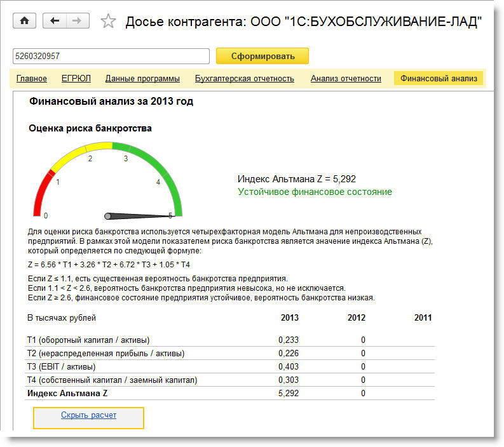The width and height of the screenshot is (504, 447).
Task: Click the back navigation arrow
Action: pos(55,21)
